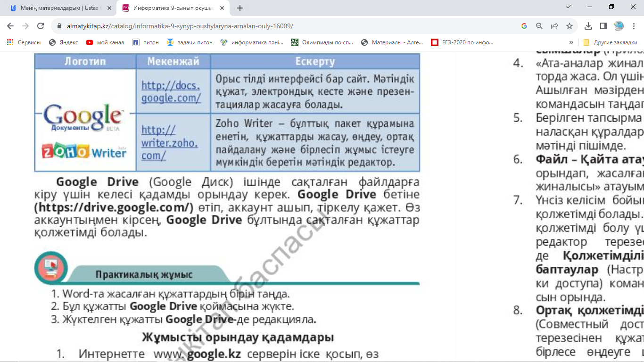Click the Практикалық жұмыс computer icon

51,268
